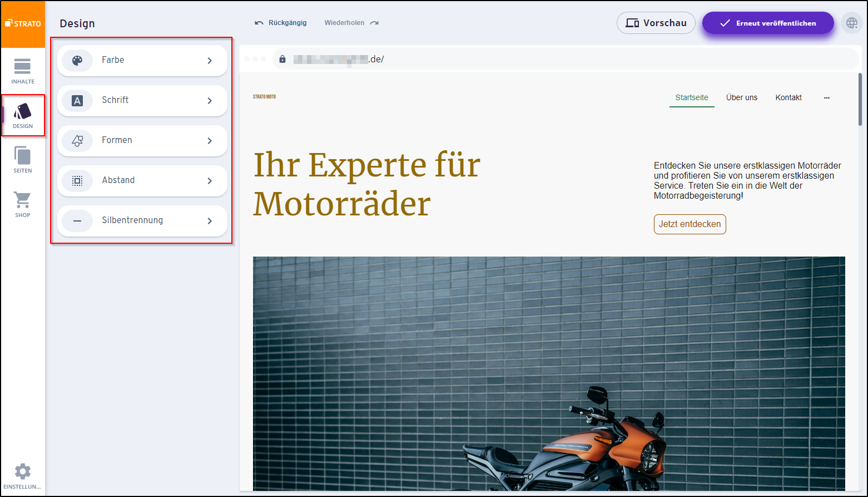Open the Kontakt page tab

click(x=788, y=97)
